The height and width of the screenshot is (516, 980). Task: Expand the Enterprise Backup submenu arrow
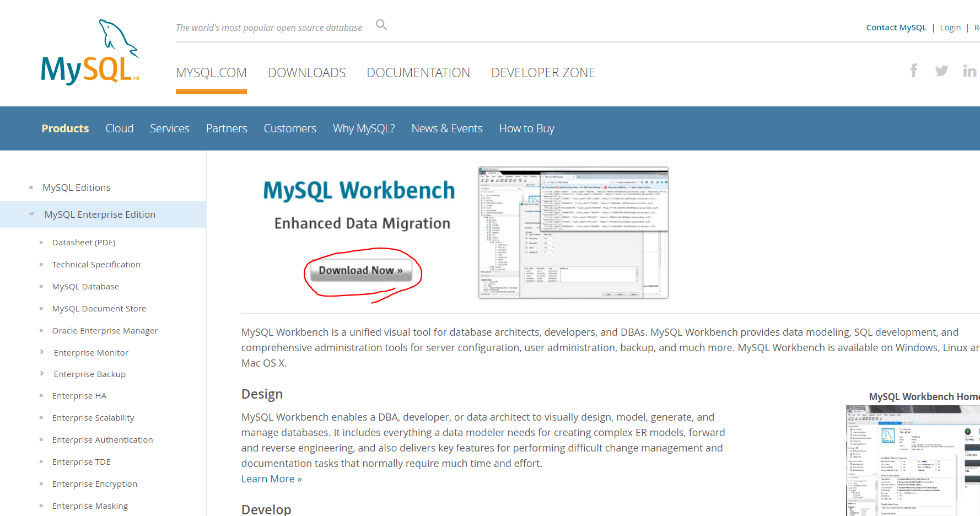(42, 373)
